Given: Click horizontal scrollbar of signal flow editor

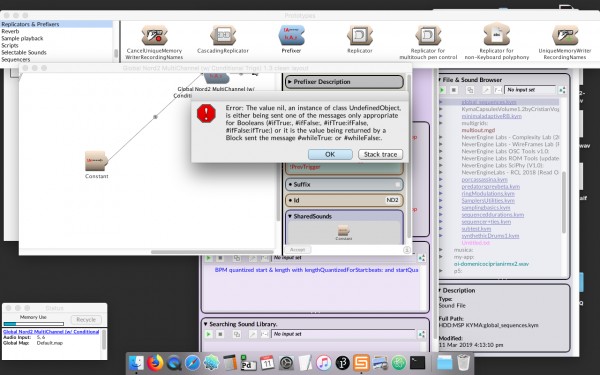Looking at the screenshot, I should tap(212, 252).
